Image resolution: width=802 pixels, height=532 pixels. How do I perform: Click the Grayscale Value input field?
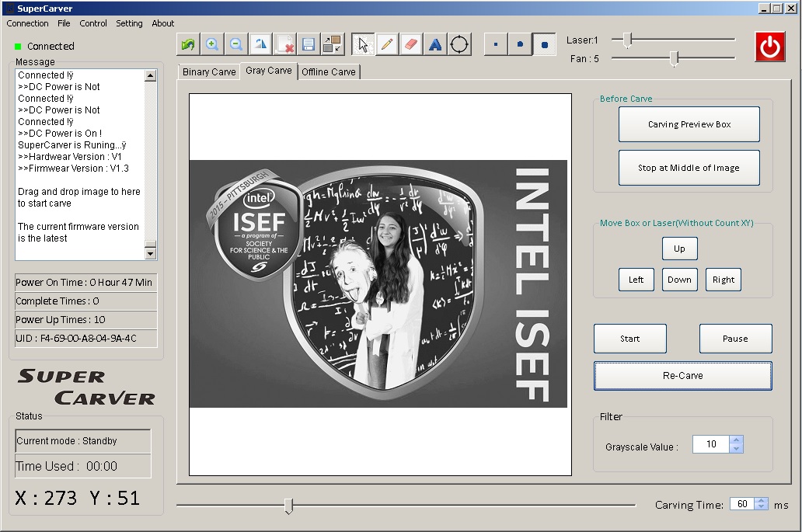click(x=711, y=444)
